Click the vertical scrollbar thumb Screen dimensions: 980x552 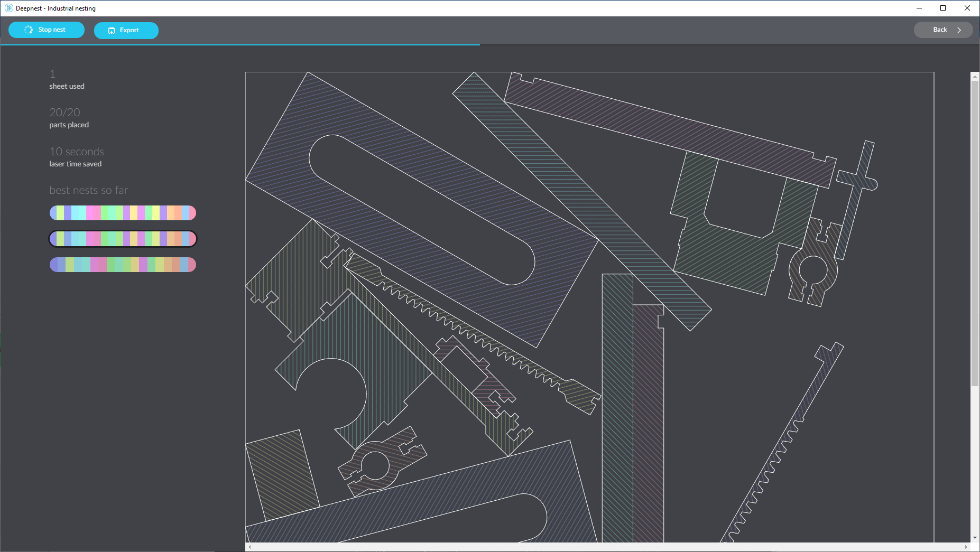click(x=975, y=232)
